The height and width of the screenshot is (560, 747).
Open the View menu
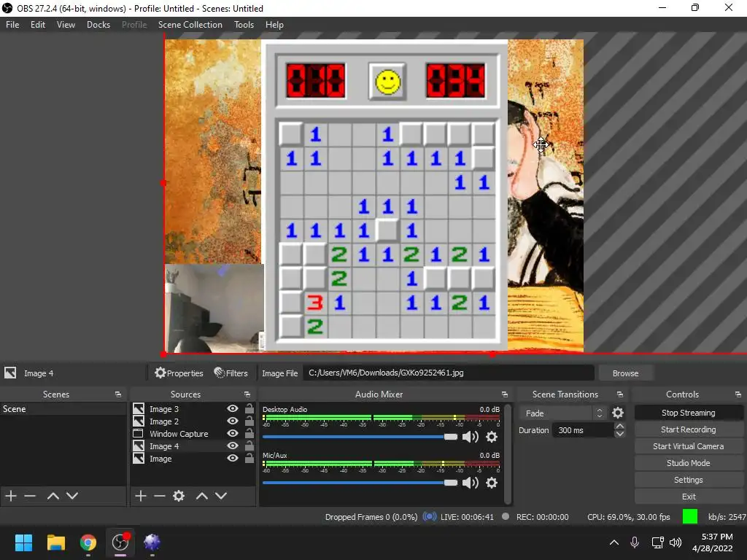66,25
